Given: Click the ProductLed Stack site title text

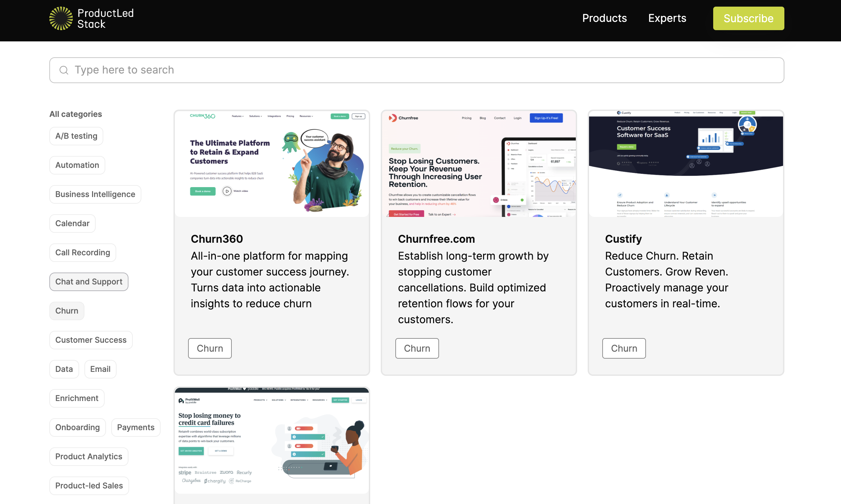Looking at the screenshot, I should tap(106, 18).
